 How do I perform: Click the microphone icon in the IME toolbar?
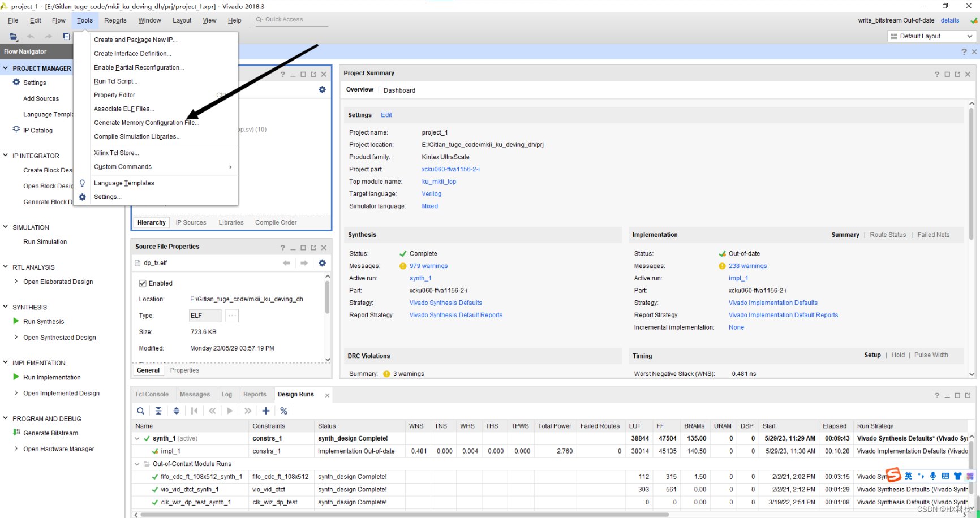point(933,476)
